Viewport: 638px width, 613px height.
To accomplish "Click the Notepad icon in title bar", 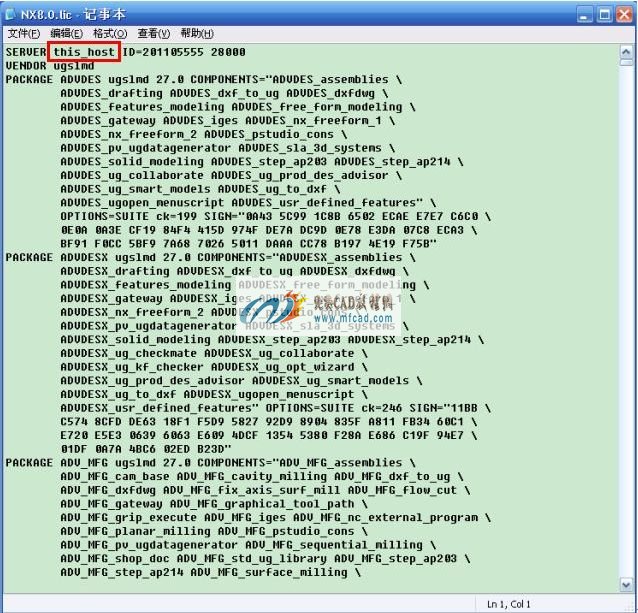I will click(x=10, y=14).
